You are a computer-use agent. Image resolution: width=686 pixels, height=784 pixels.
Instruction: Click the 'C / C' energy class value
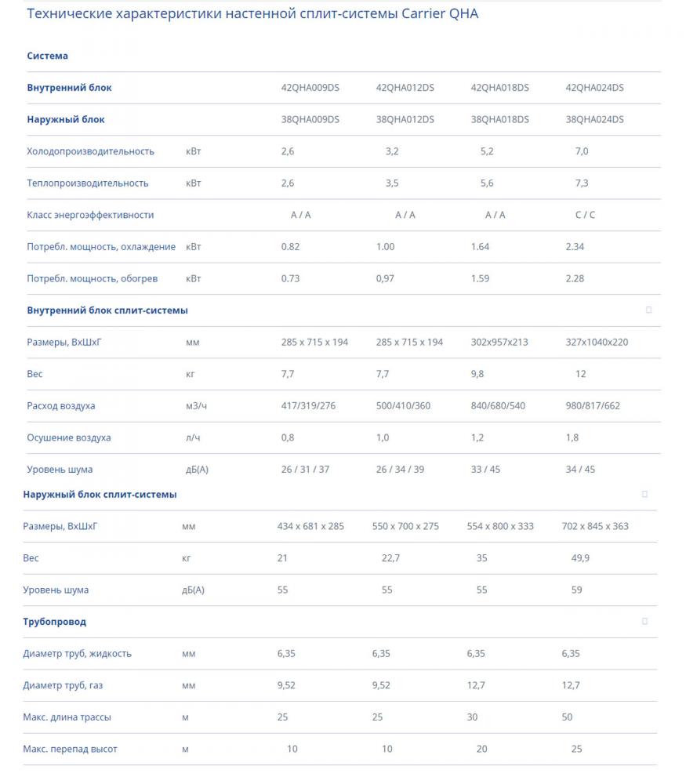coord(584,215)
